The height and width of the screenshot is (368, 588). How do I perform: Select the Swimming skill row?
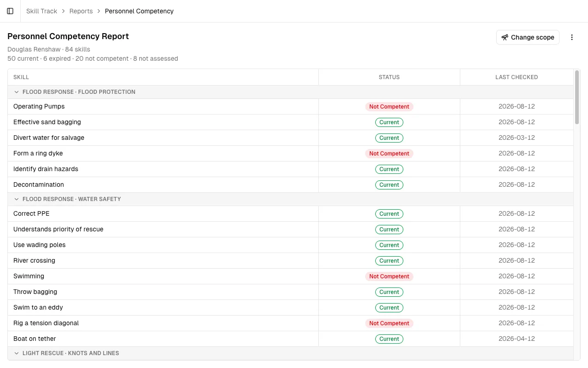(x=290, y=276)
